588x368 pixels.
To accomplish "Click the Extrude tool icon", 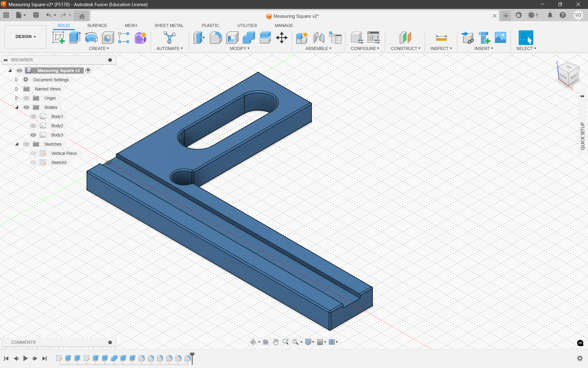I will [x=75, y=38].
